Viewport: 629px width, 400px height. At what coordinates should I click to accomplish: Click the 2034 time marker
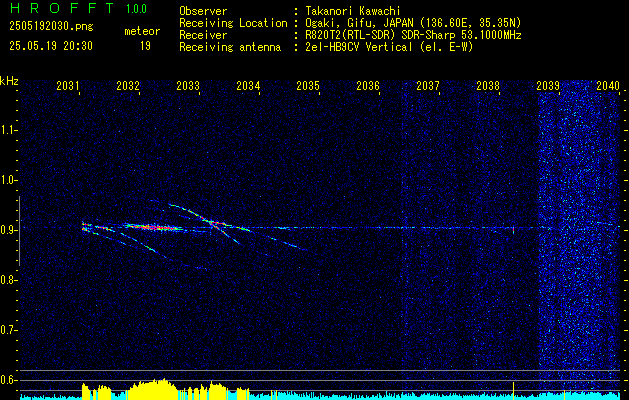pyautogui.click(x=248, y=86)
